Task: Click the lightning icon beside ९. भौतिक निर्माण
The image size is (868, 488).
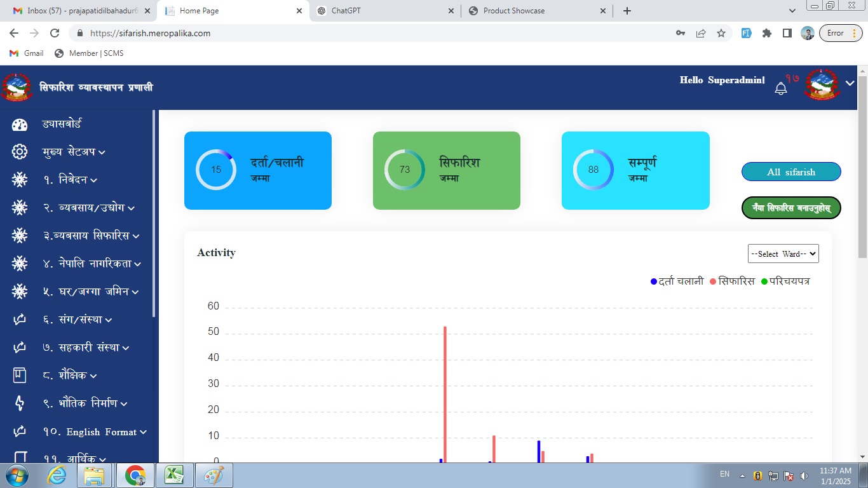Action: tap(20, 403)
